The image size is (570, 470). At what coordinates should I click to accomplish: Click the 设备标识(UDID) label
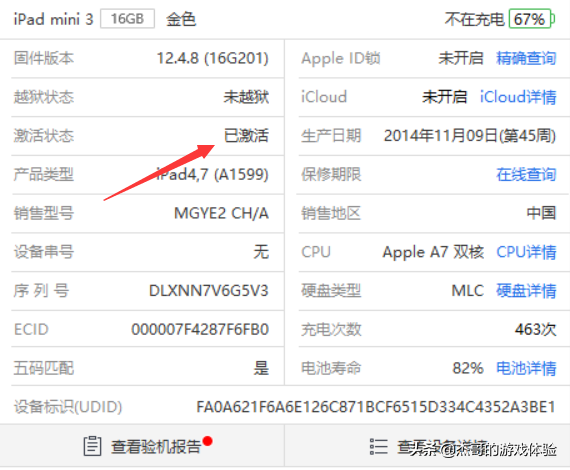(x=68, y=407)
